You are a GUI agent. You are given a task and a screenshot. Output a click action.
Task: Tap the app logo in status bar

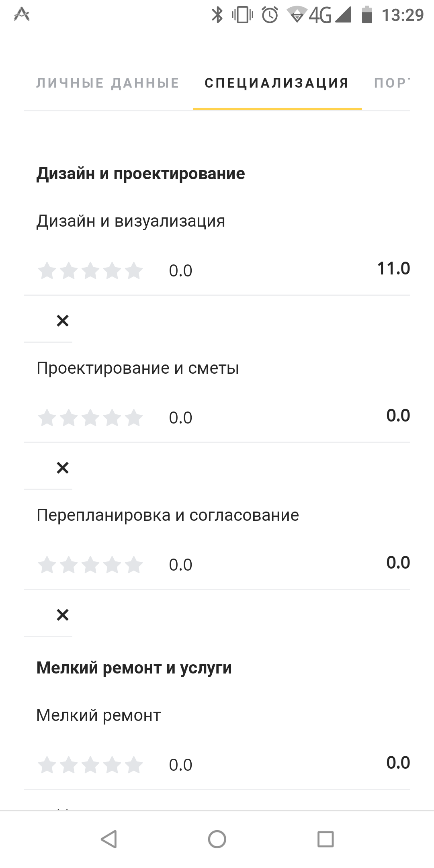coord(22,15)
